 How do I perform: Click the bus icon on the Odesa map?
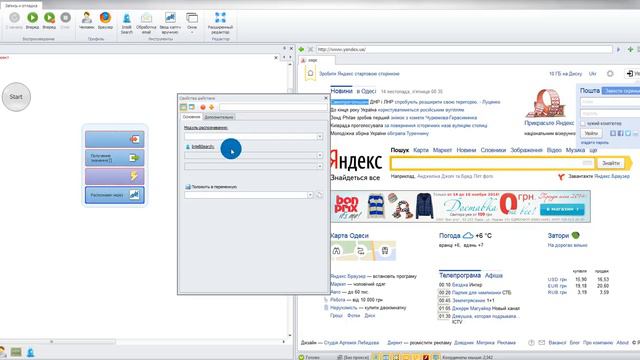pos(385,251)
